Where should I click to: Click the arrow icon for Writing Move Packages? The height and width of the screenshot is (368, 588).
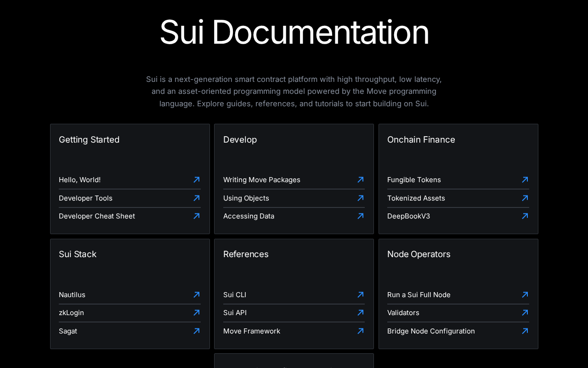pos(361,180)
